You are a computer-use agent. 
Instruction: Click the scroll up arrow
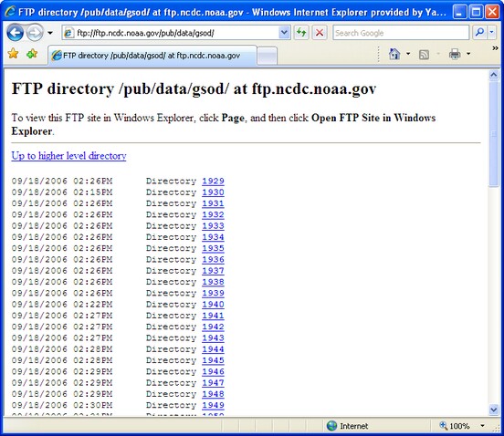pyautogui.click(x=494, y=75)
